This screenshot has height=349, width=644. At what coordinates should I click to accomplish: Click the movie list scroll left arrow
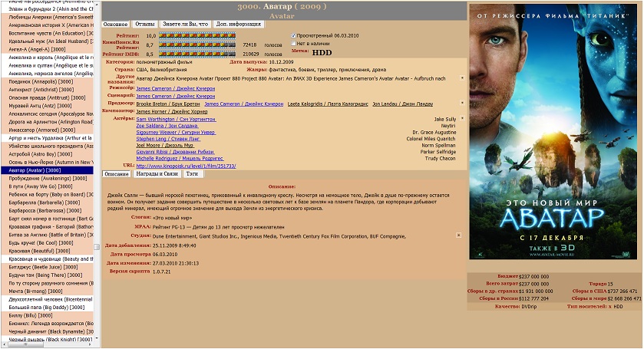point(4,345)
